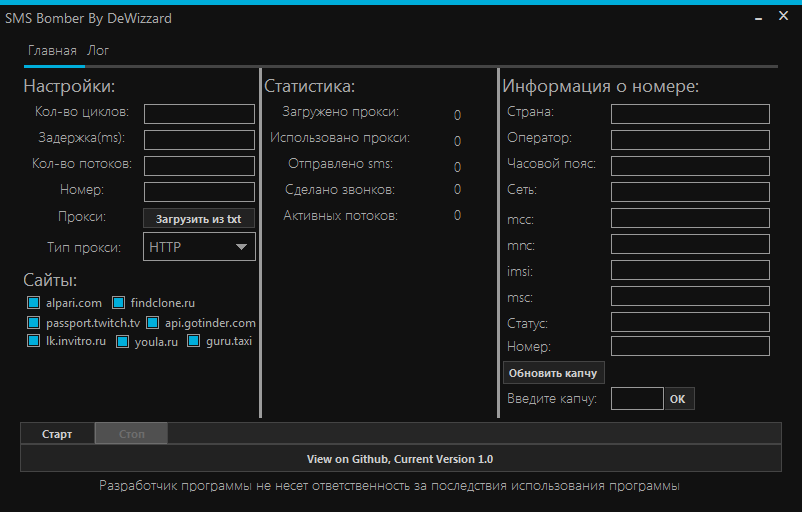Screen dimensions: 802x512
Task: Toggle the lk.invitro.ru checkbox
Action: (x=34, y=342)
